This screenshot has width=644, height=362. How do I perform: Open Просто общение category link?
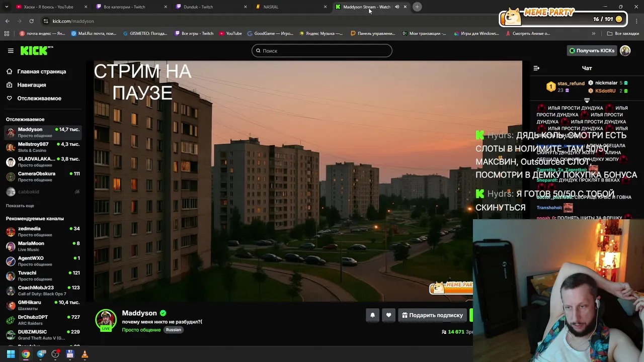pos(141,330)
